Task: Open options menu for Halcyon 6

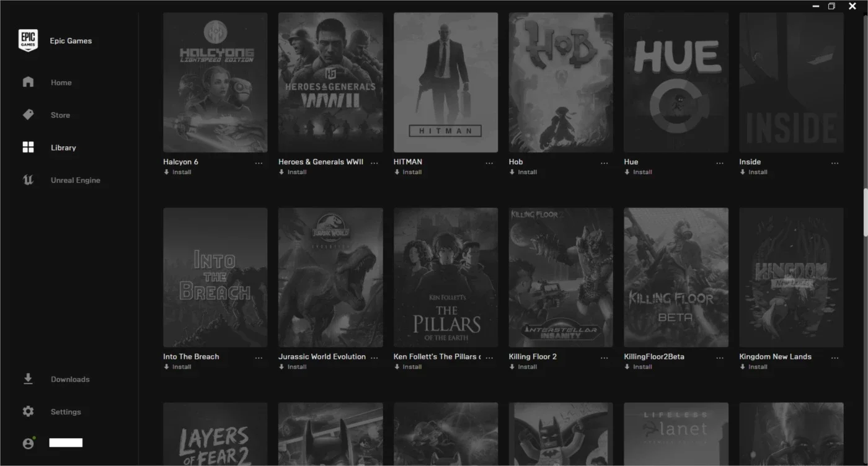Action: (x=259, y=164)
